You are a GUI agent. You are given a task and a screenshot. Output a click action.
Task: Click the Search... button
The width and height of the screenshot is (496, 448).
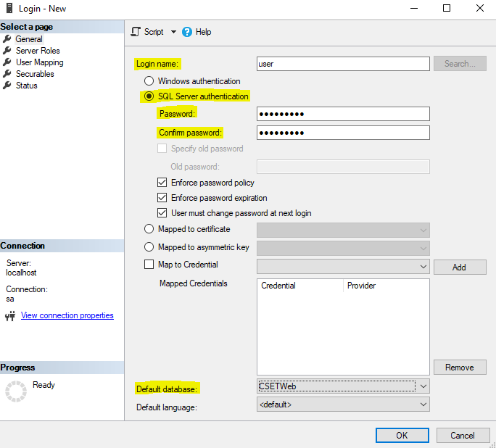(x=460, y=64)
